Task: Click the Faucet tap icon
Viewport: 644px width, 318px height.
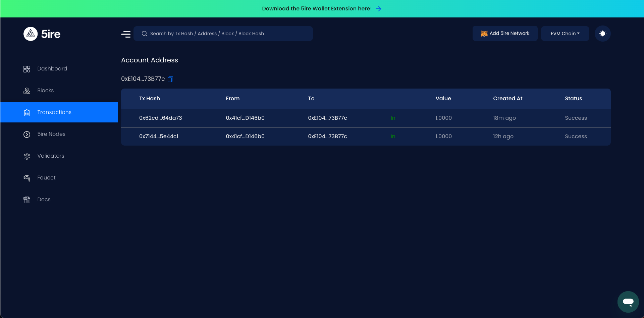Action: pyautogui.click(x=27, y=178)
